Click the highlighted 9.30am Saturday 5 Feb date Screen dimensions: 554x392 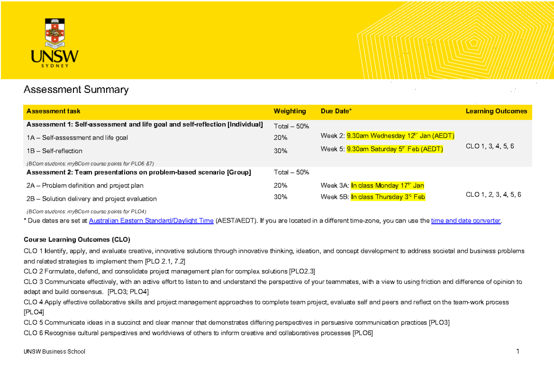tap(395, 149)
